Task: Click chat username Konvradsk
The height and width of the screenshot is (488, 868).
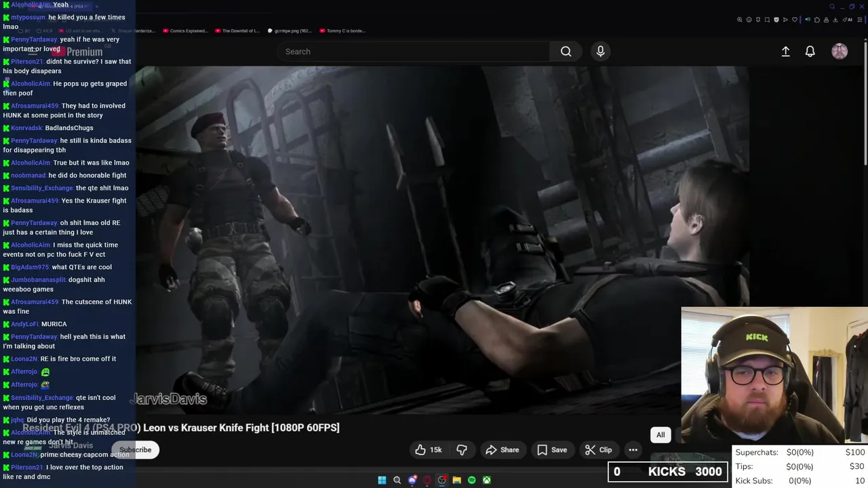Action: [26, 128]
